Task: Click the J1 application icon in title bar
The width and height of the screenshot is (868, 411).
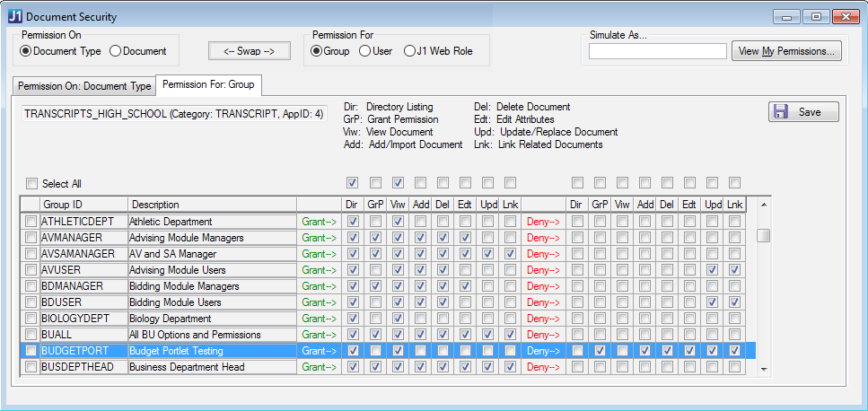Action: click(15, 17)
